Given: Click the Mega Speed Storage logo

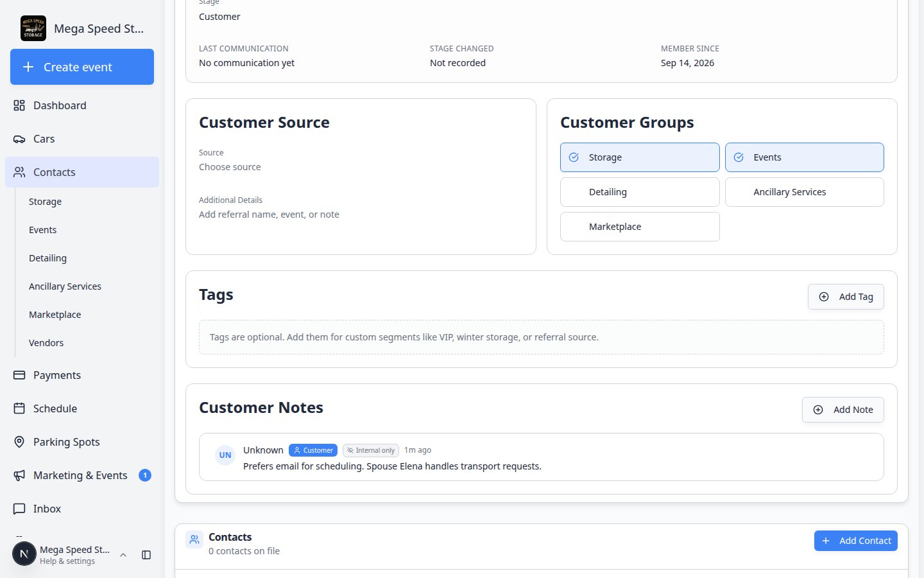Looking at the screenshot, I should (33, 28).
